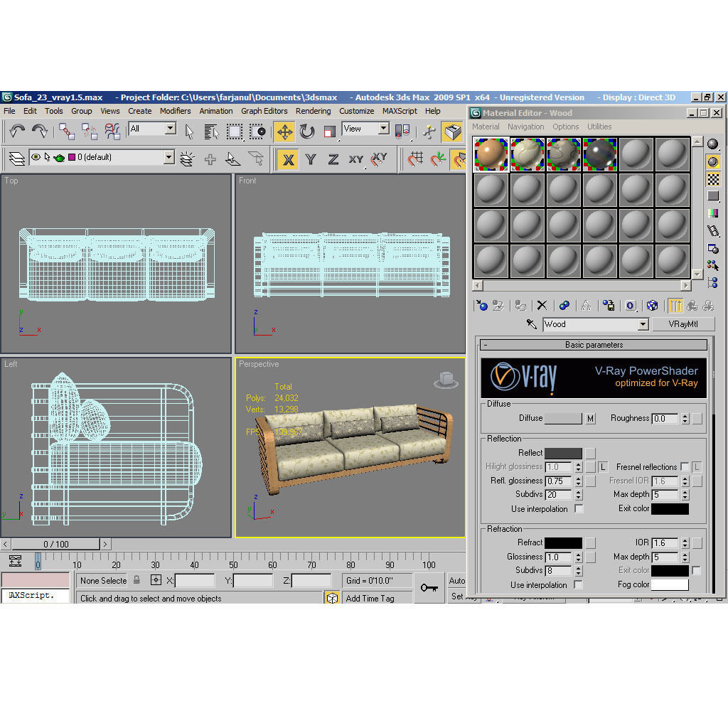The height and width of the screenshot is (728, 728).
Task: Click the ViewCube home in Perspective viewport
Action: pyautogui.click(x=446, y=380)
